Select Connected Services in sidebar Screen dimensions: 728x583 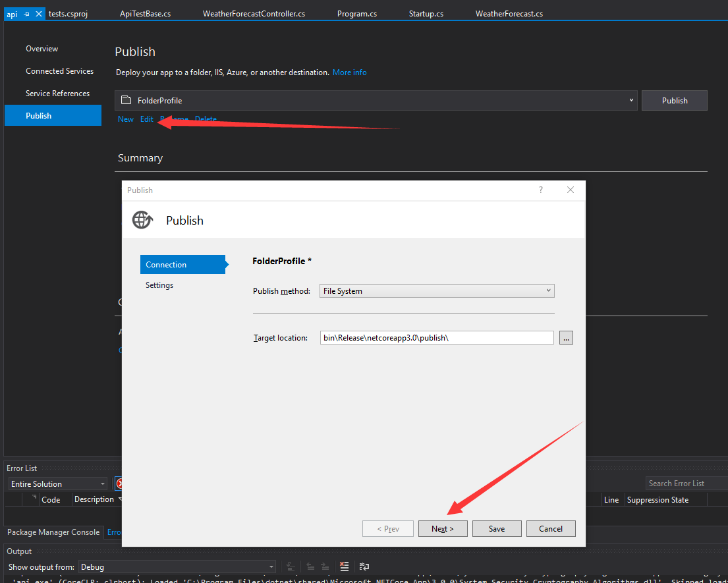click(59, 71)
